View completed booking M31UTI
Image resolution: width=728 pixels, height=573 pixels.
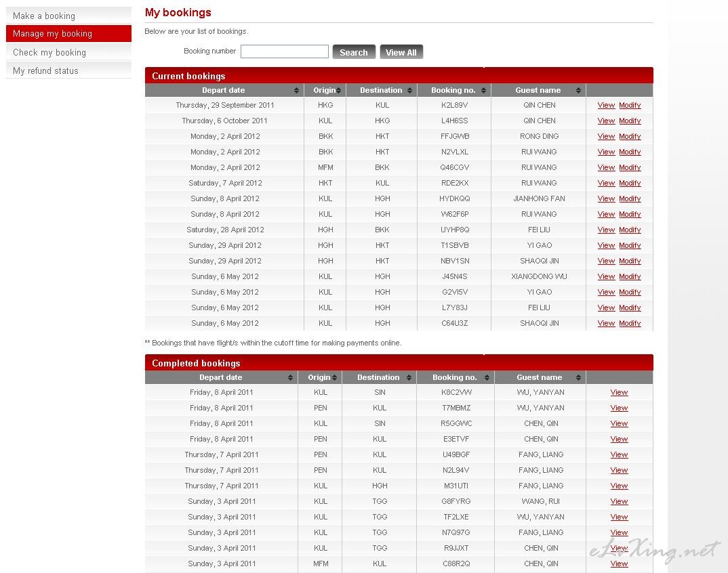619,486
